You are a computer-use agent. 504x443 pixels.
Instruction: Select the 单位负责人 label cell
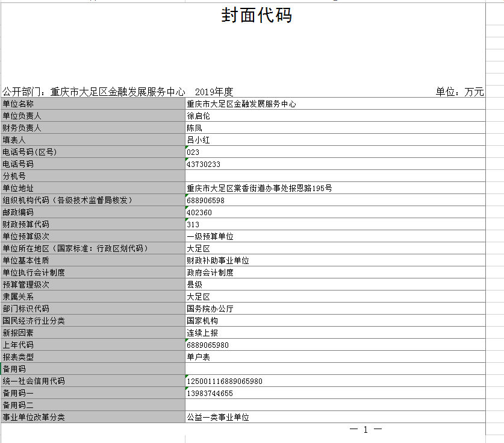pos(93,116)
